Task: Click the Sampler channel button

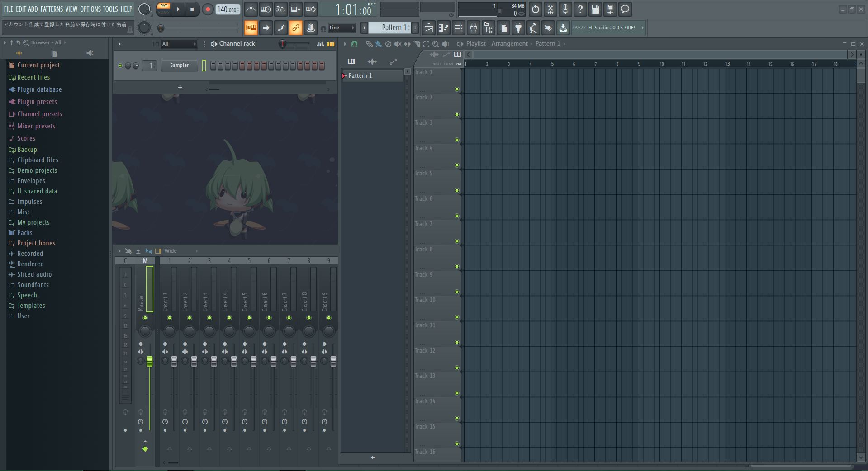Action: [x=180, y=66]
